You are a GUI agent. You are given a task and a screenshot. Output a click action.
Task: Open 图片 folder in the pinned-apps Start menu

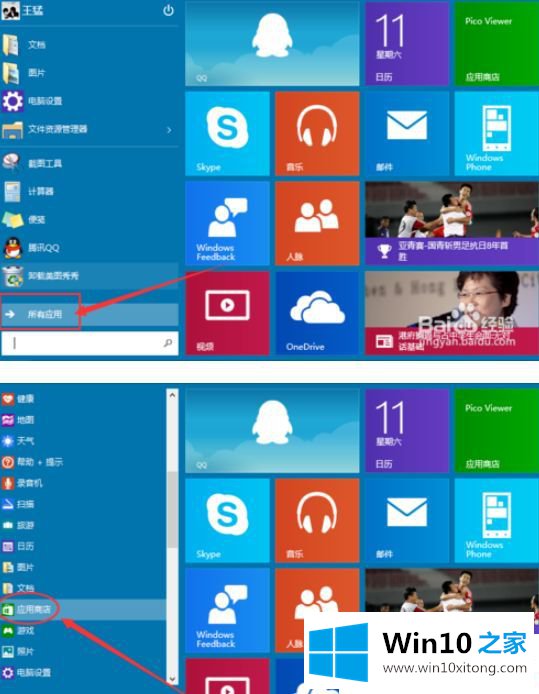(89, 73)
